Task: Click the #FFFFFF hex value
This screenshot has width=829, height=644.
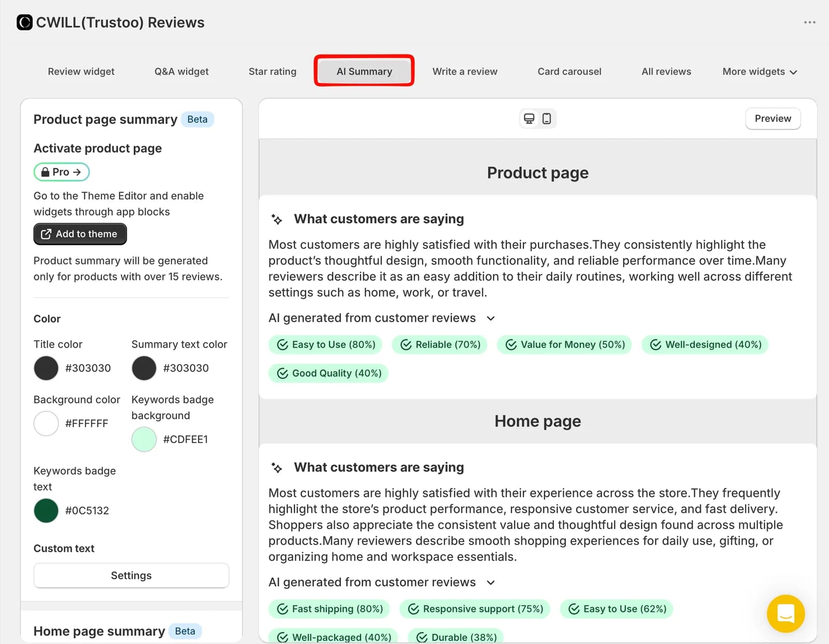Action: pyautogui.click(x=87, y=424)
